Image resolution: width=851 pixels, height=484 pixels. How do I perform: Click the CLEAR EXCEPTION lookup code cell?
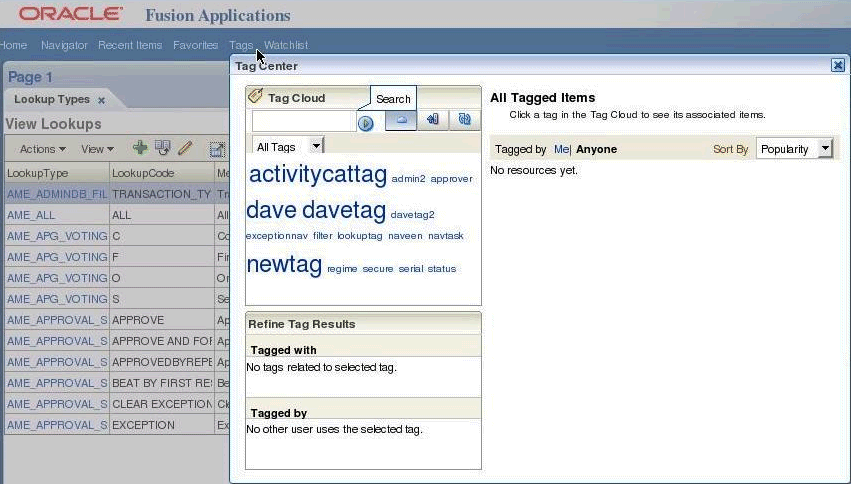tap(162, 404)
